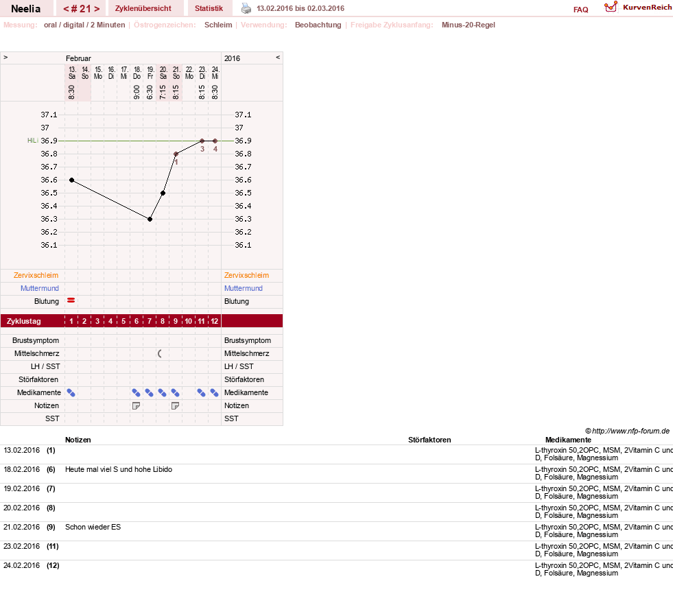This screenshot has height=616, width=673.
Task: Click the printer icon
Action: [x=246, y=8]
